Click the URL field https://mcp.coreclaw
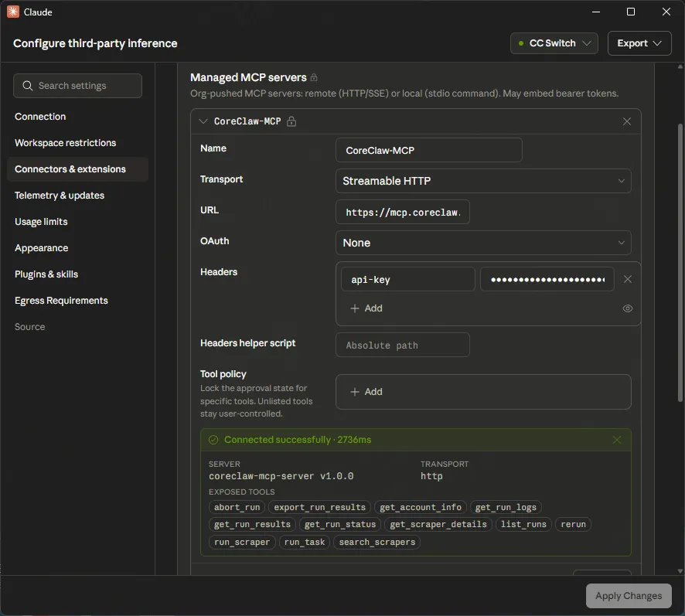Screen dimensions: 685x616 (402, 212)
